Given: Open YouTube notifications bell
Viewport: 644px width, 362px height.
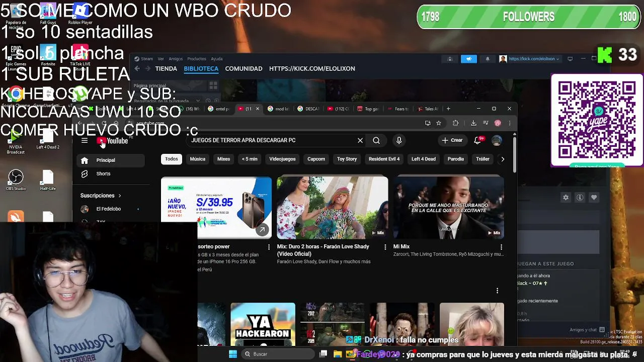Looking at the screenshot, I should click(478, 140).
